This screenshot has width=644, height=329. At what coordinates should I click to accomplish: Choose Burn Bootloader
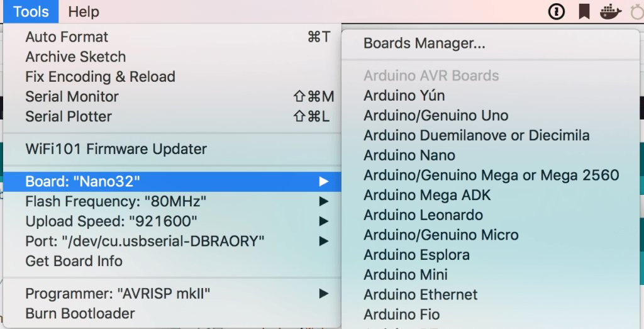[172, 314]
